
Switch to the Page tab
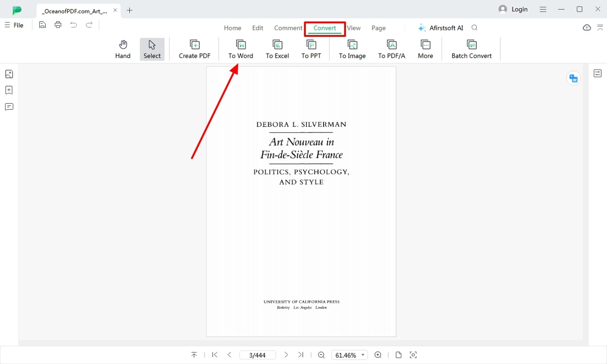click(x=379, y=28)
